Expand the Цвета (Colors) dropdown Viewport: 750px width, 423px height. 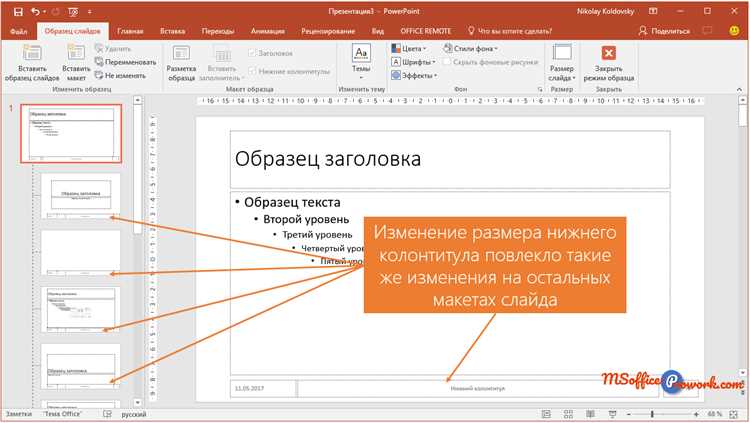point(397,48)
